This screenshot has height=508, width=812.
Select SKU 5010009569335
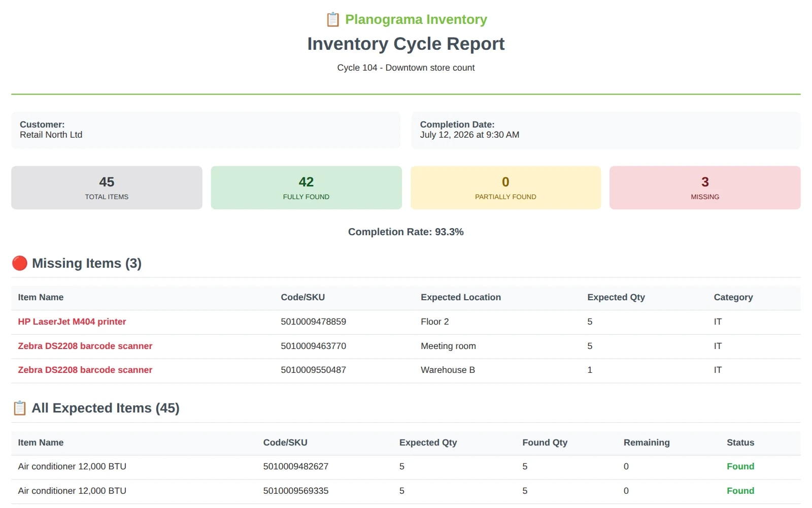(x=296, y=491)
